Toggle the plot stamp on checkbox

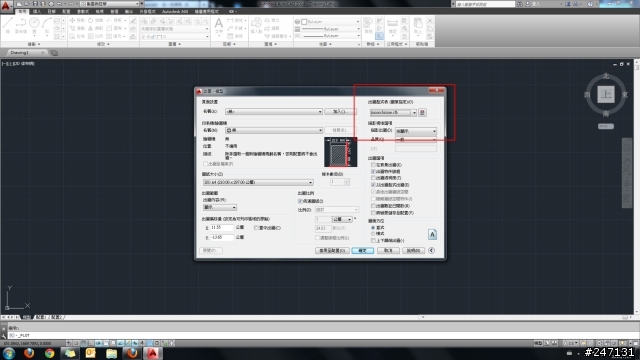[x=373, y=206]
